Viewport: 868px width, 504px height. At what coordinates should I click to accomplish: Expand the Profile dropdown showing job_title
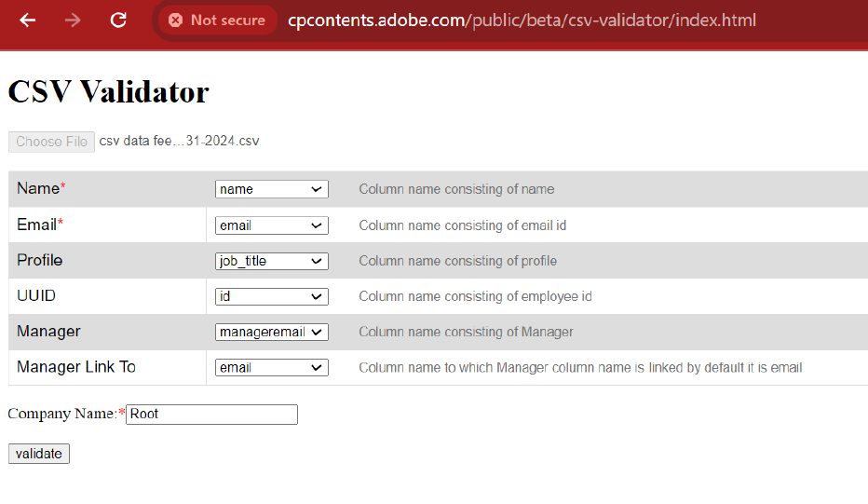click(x=271, y=261)
